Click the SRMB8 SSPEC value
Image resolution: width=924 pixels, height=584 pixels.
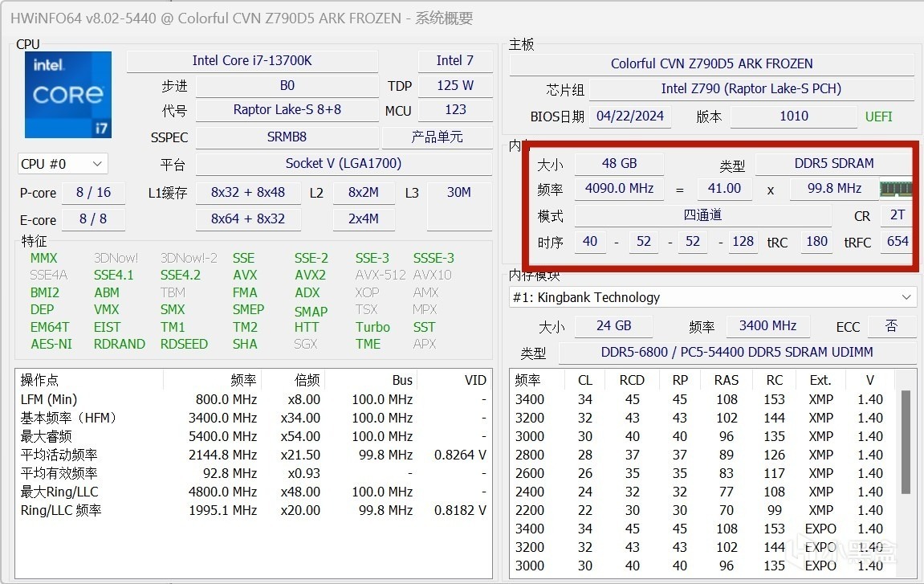(x=287, y=137)
